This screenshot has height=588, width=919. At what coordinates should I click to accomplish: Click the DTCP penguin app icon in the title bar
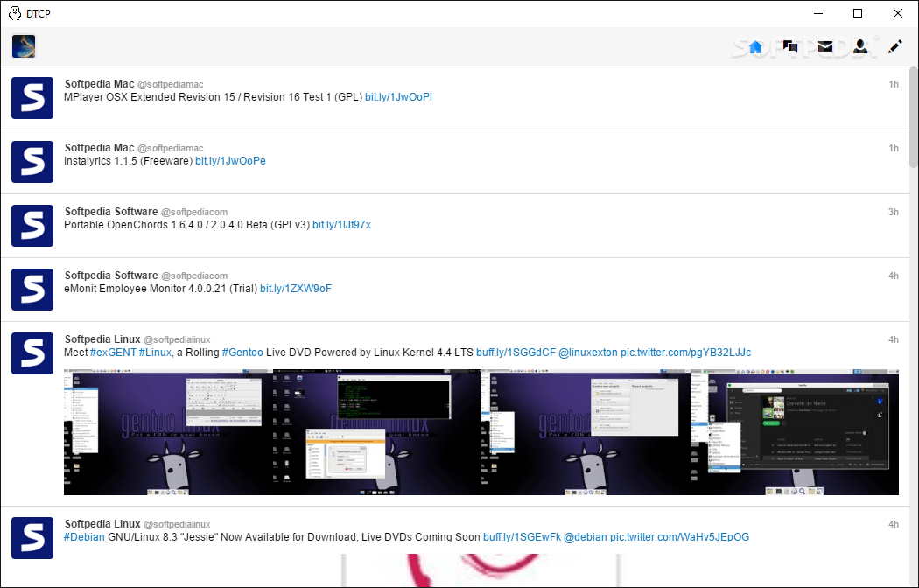15,13
